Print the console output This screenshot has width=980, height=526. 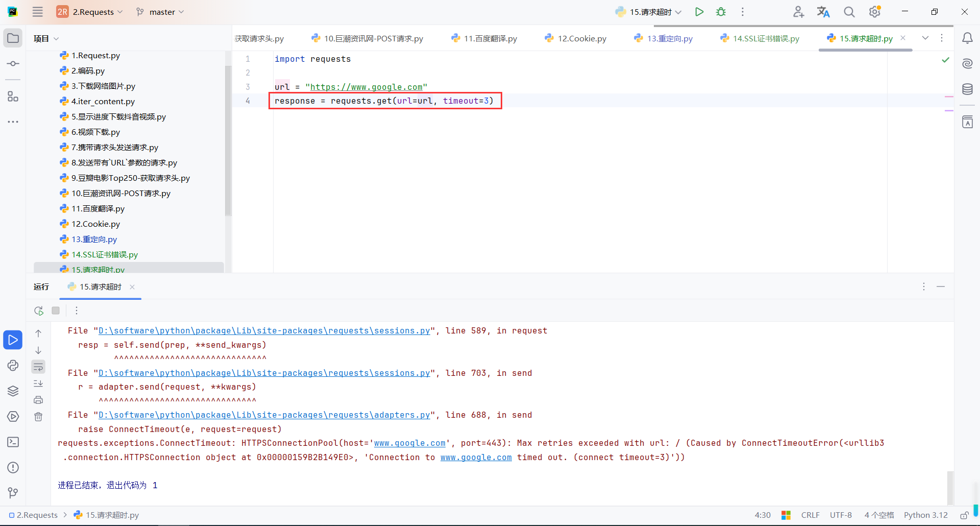[38, 400]
